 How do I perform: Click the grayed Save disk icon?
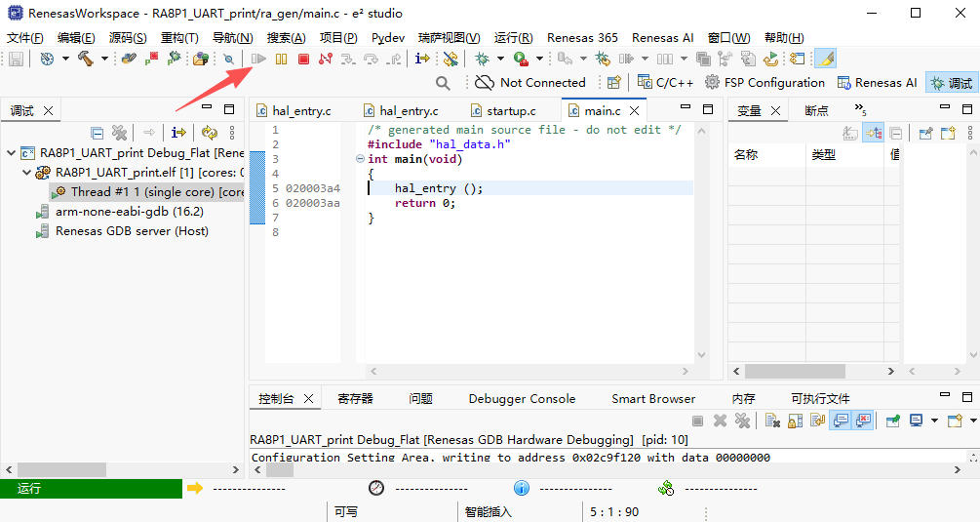(x=17, y=59)
